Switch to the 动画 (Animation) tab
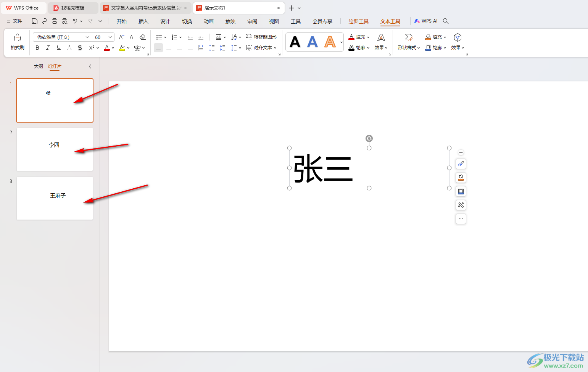The image size is (588, 372). (x=209, y=21)
